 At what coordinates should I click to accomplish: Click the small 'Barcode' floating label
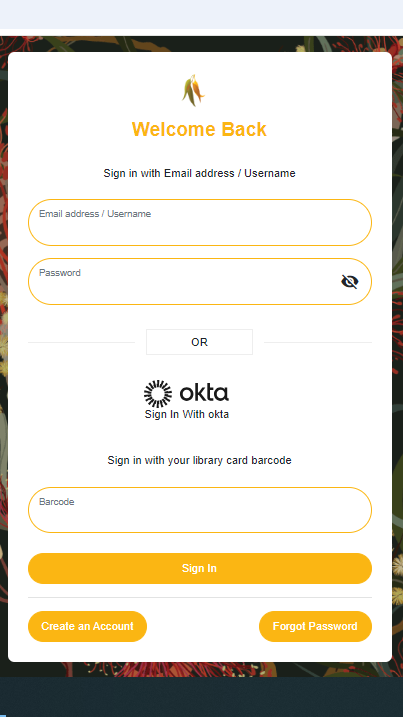(x=57, y=502)
